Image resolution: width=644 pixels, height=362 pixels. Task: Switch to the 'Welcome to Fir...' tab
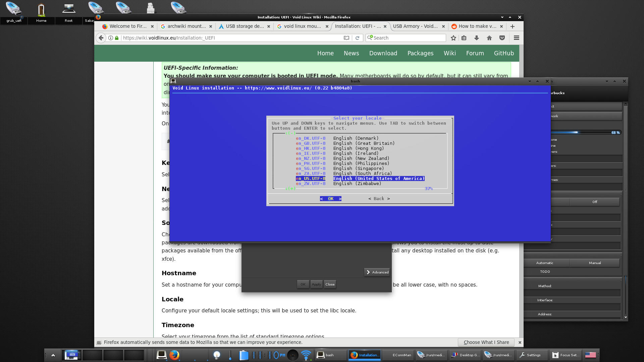click(x=128, y=26)
